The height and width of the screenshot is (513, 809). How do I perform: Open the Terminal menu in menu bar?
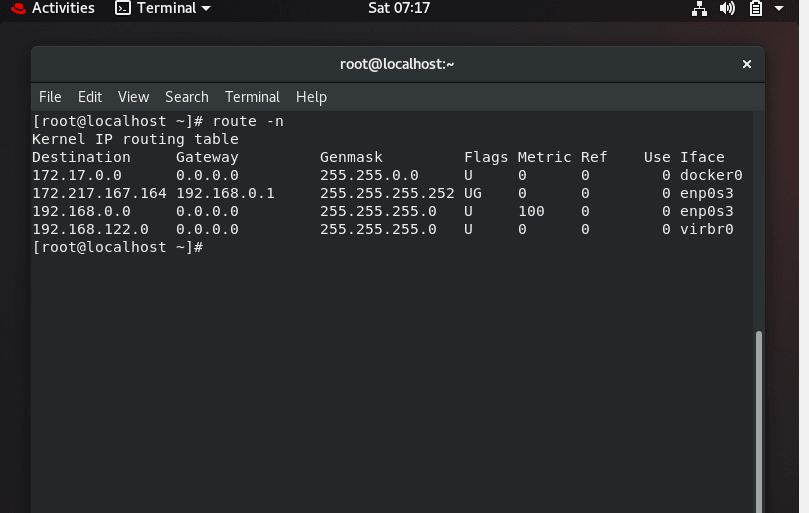point(252,97)
